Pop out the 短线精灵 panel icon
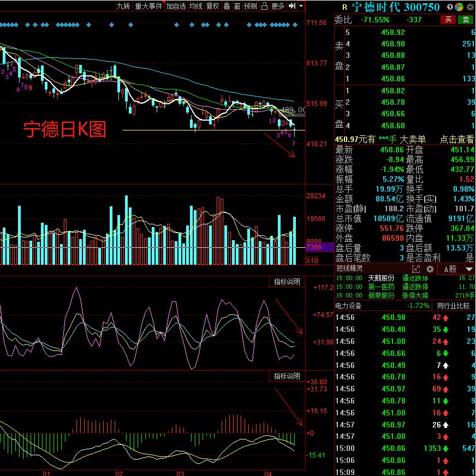Viewport: 476px width, 476px height. 416,269
